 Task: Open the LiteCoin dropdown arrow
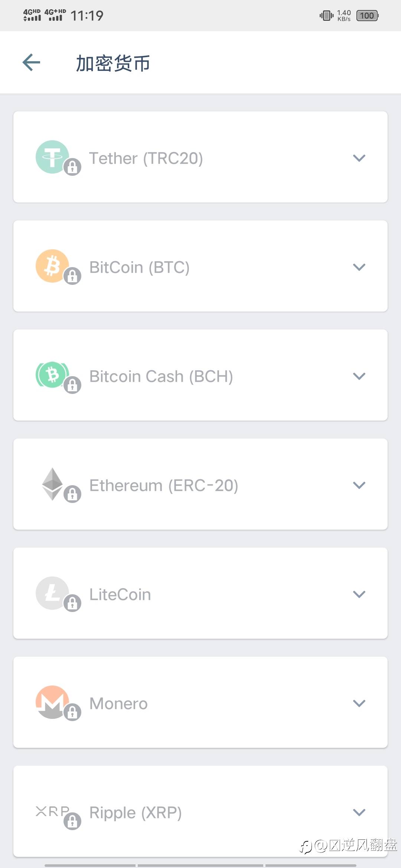359,594
